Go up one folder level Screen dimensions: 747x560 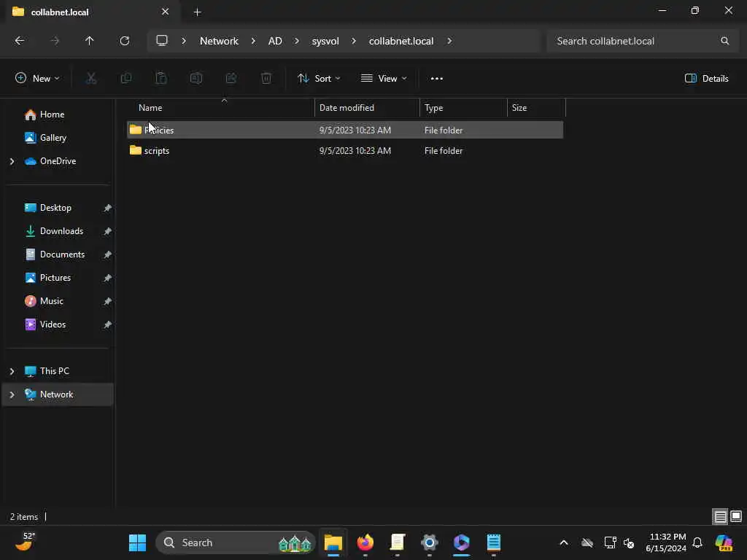pyautogui.click(x=89, y=41)
